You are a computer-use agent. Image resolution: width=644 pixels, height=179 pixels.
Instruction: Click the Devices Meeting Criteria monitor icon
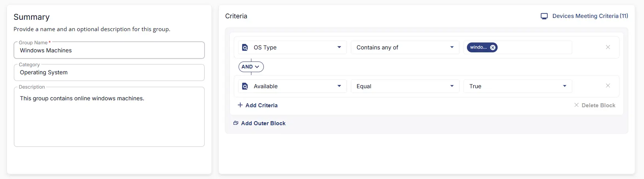544,16
